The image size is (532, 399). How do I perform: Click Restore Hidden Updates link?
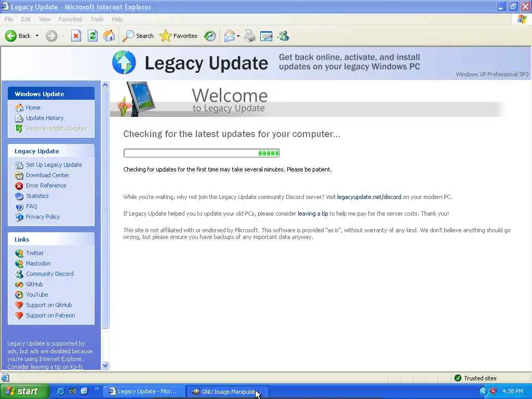(56, 128)
